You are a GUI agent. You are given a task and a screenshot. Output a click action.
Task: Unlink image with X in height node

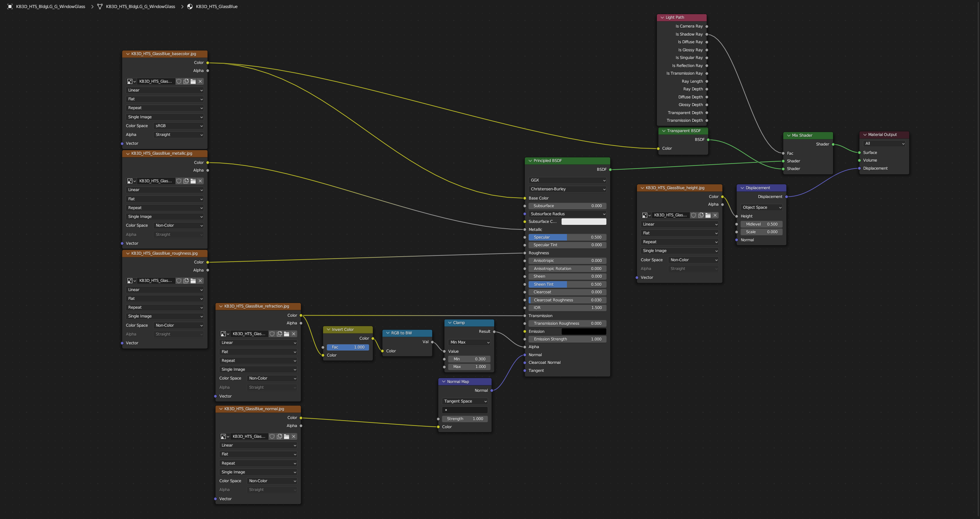[x=715, y=215]
